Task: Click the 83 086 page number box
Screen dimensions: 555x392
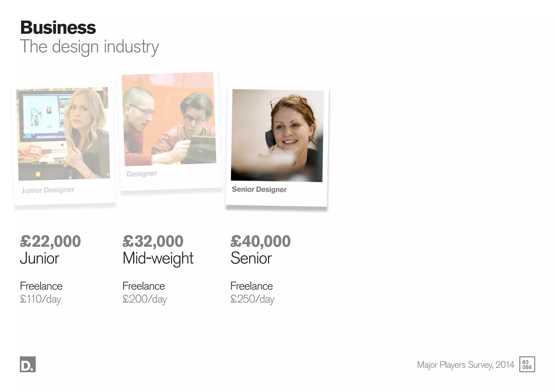Action: [x=527, y=364]
